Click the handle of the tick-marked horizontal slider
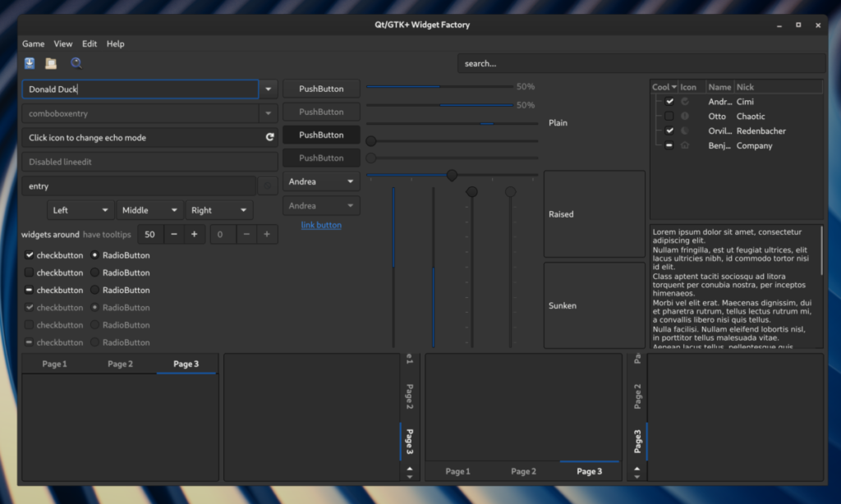 453,176
